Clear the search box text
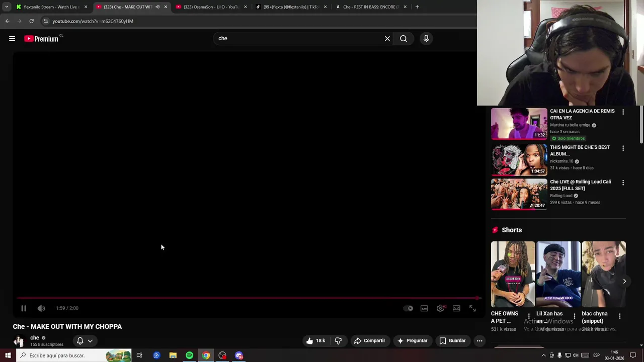 pos(387,39)
